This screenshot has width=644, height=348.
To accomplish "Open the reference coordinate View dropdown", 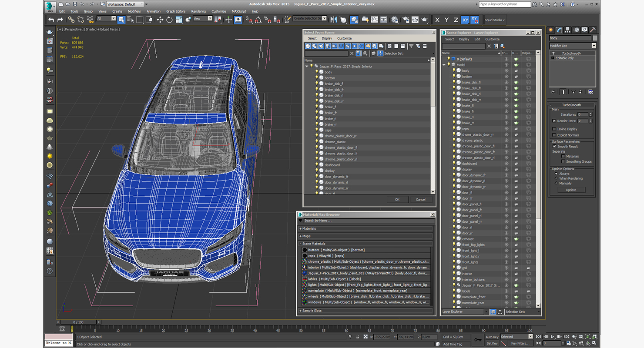I will pyautogui.click(x=202, y=19).
